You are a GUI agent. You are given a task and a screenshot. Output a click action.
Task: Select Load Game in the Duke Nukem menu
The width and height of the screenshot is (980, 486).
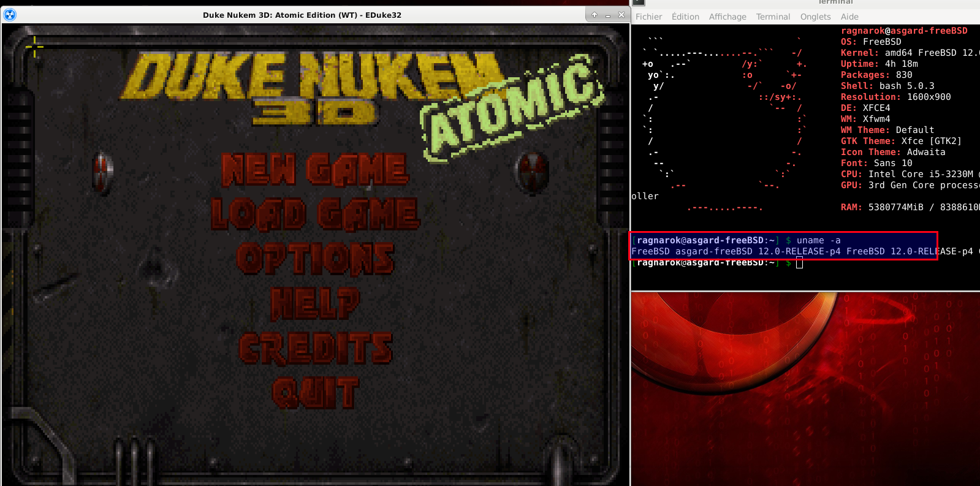point(315,214)
